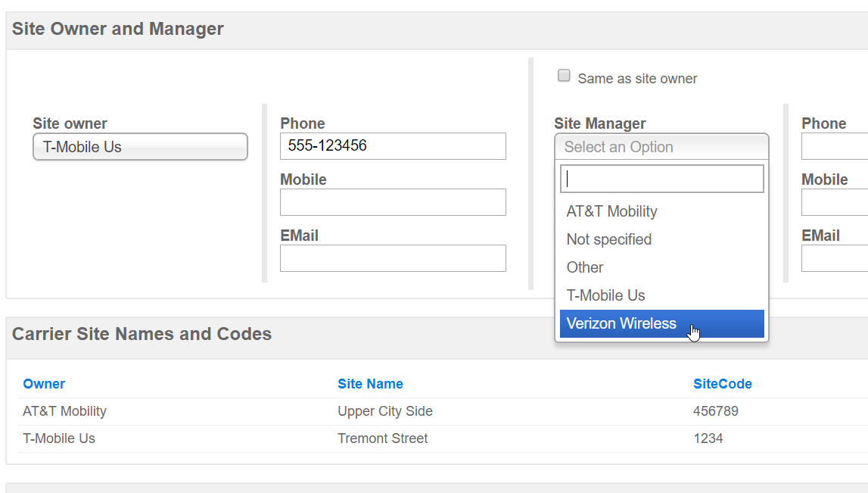Click the site owner Mobile input field

[393, 202]
